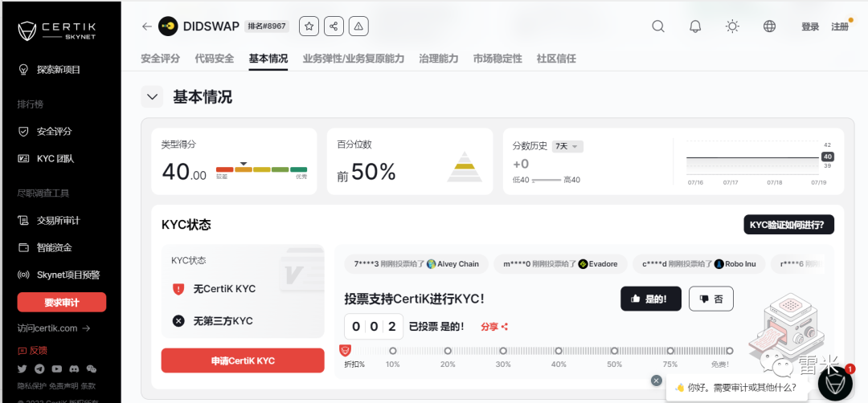Open the 隐私保护 privacy link
The image size is (868, 403).
click(31, 386)
